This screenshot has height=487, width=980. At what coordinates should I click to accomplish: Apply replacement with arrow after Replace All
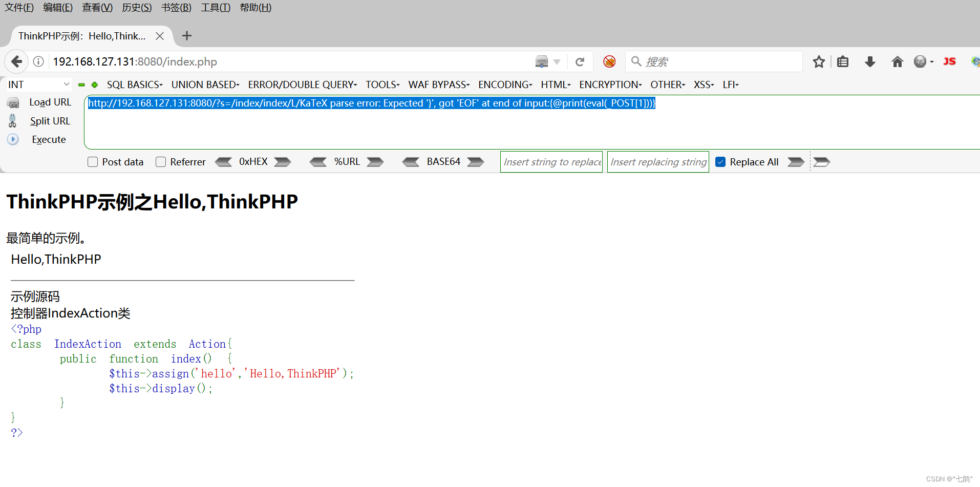796,162
